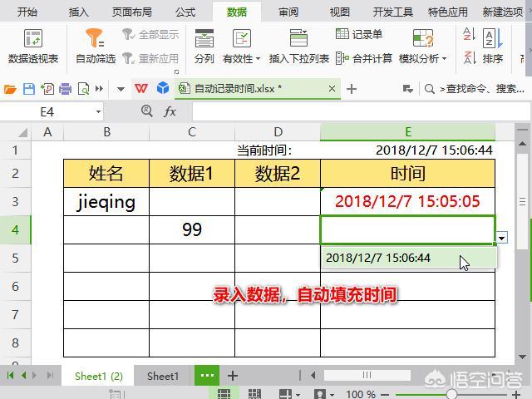This screenshot has height=399, width=532.
Task: Click the magnifier zoom icon beside fx
Action: (x=147, y=111)
